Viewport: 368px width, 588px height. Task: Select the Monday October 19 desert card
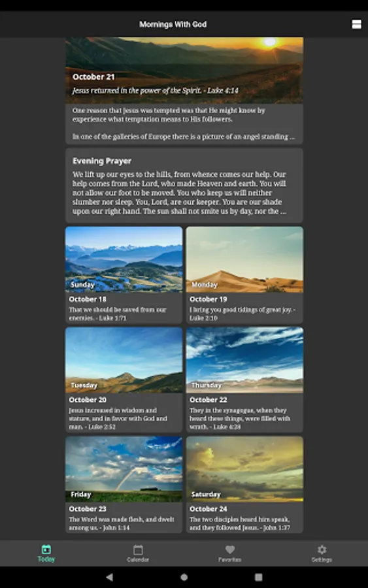coord(244,275)
